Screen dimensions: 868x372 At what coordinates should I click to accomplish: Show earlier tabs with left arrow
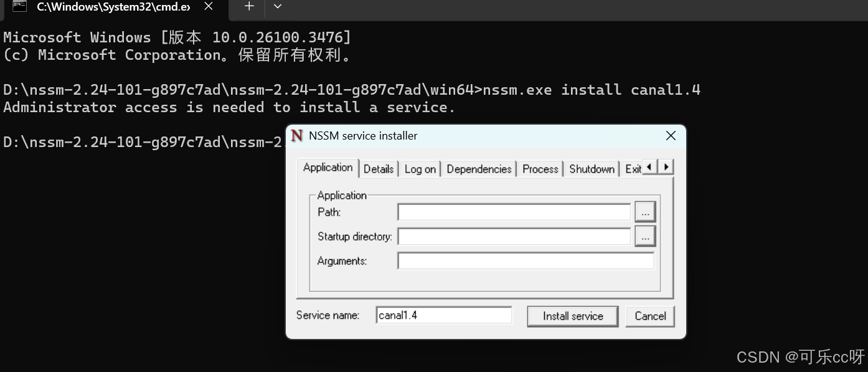650,167
